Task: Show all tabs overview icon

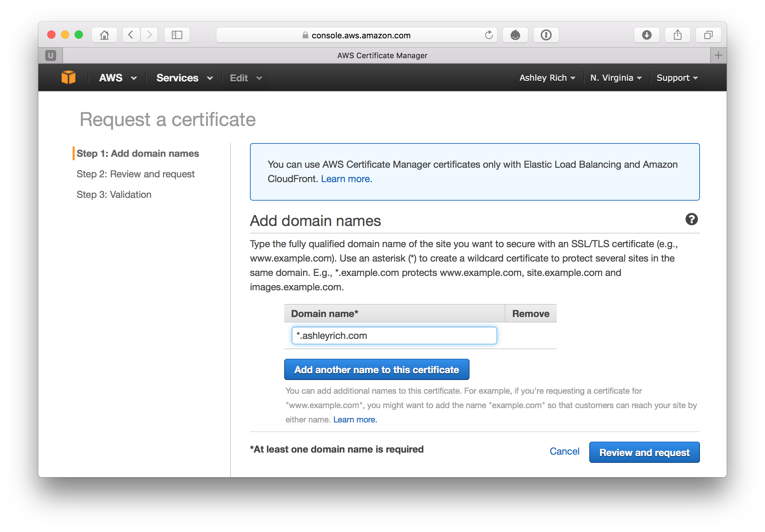Action: (708, 35)
